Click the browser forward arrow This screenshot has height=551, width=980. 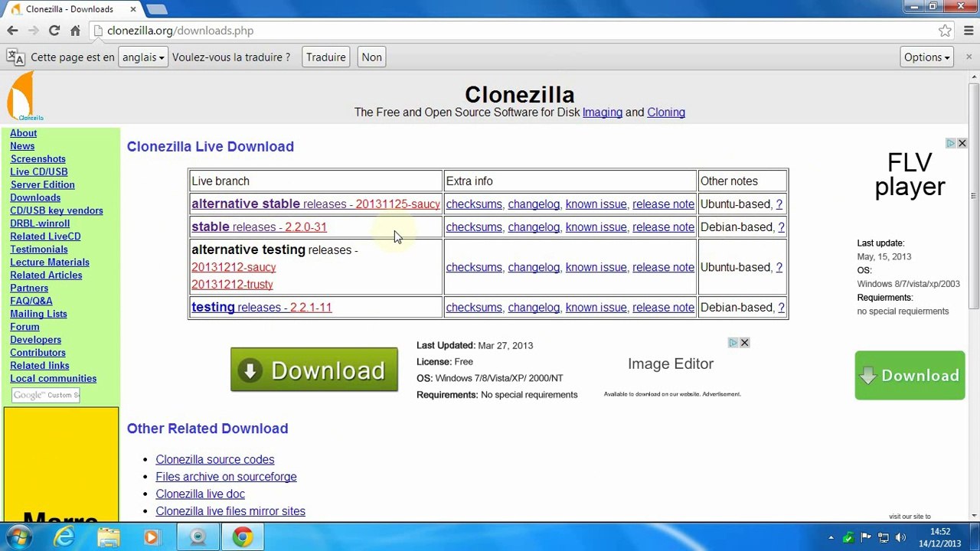[33, 31]
